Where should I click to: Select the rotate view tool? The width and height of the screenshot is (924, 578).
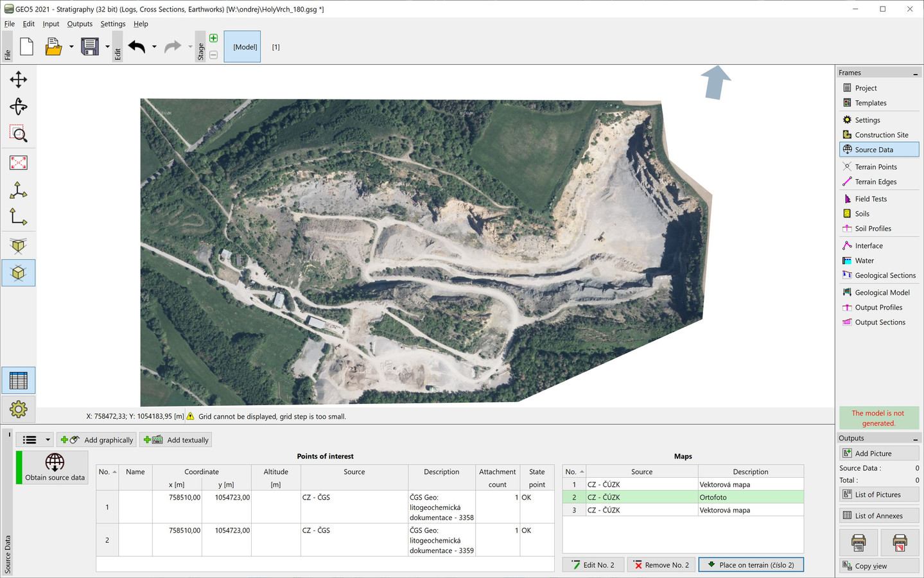pos(18,107)
